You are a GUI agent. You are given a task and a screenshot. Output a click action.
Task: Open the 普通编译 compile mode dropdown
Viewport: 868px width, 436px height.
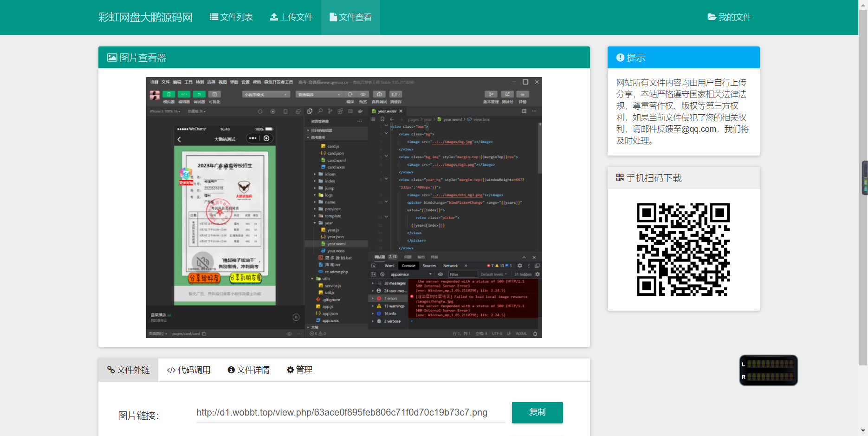(319, 94)
